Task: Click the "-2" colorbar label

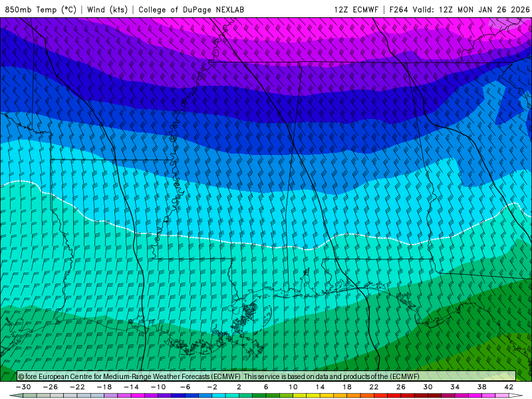Action: coord(212,387)
